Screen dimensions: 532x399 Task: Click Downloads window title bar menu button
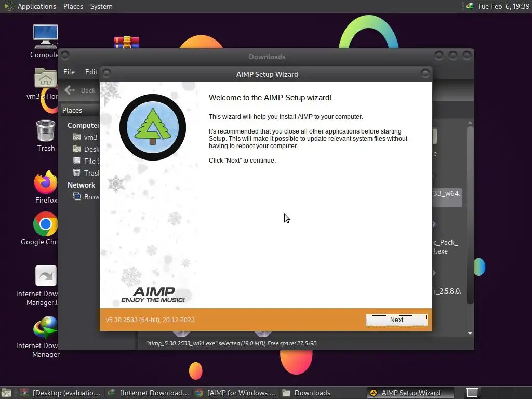click(x=65, y=55)
